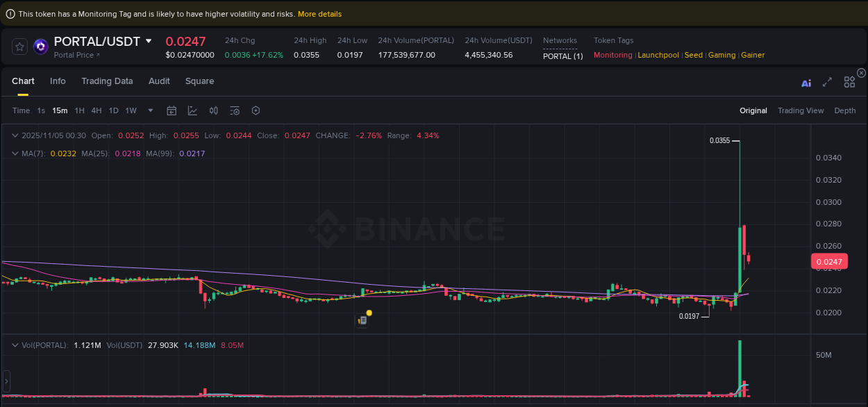Collapse the OHLC data row chevron

click(x=15, y=135)
